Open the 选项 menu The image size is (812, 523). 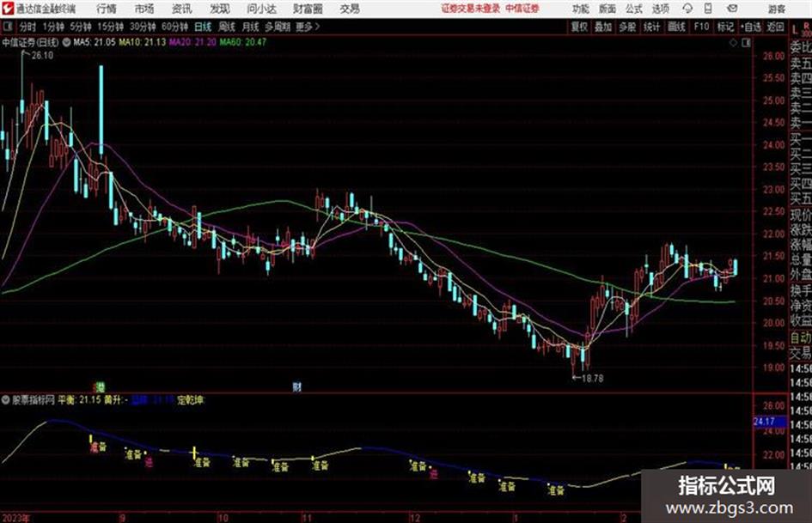[x=661, y=9]
